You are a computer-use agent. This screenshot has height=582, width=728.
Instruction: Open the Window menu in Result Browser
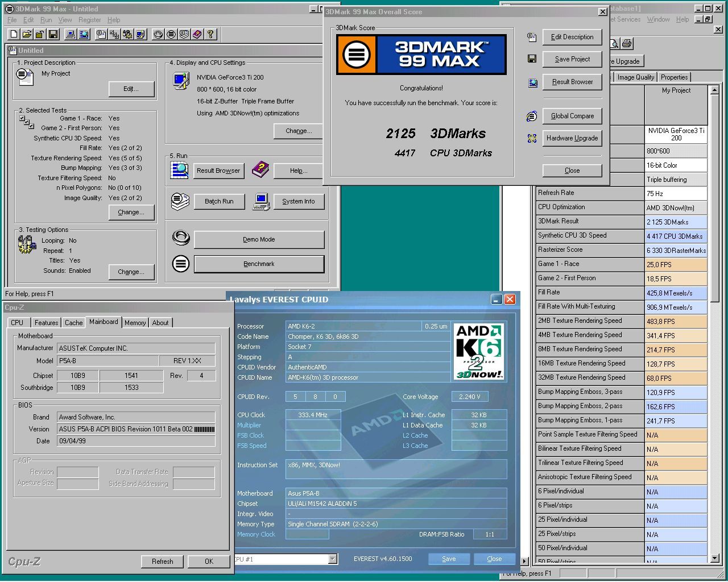[658, 19]
